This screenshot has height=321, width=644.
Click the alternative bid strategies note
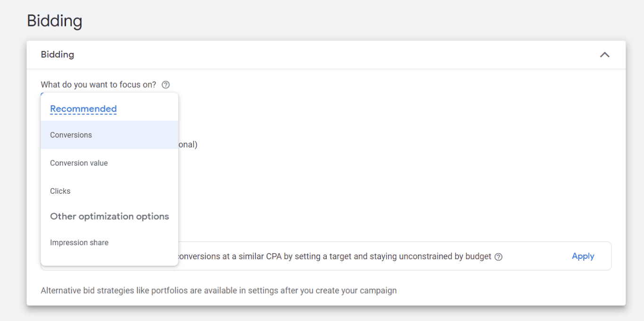[x=219, y=290]
